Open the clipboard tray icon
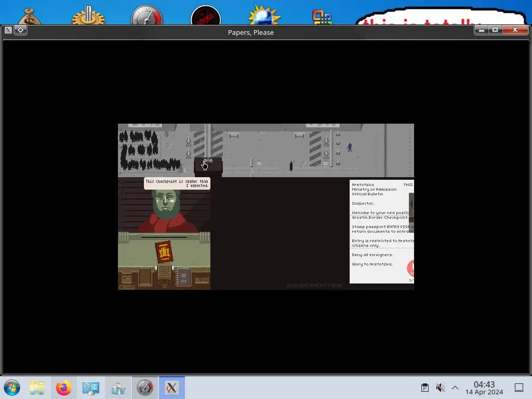 click(x=425, y=388)
